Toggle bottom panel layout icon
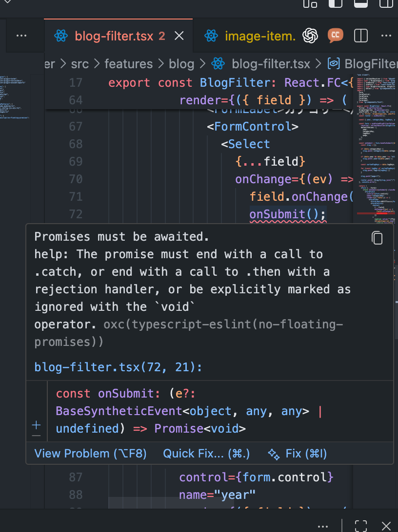The height and width of the screenshot is (532, 398). pyautogui.click(x=360, y=3)
